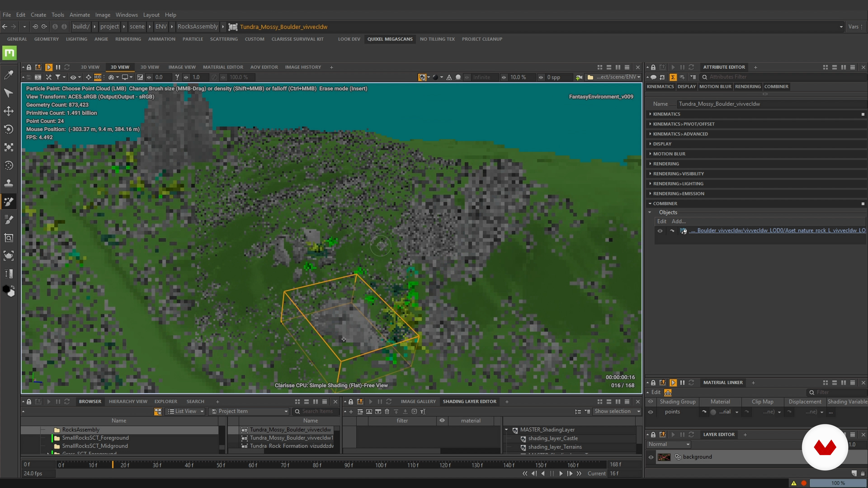Image resolution: width=868 pixels, height=488 pixels.
Task: Open the Show selection dropdown
Action: tap(617, 412)
